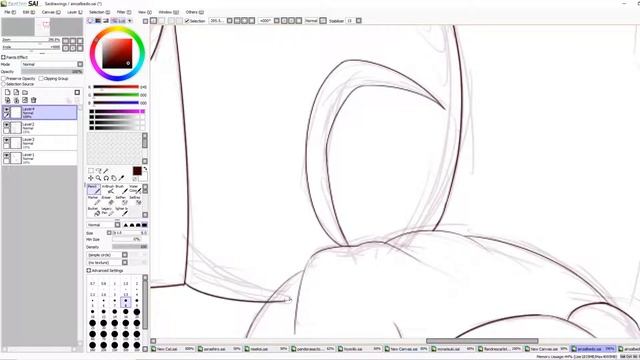Create a new normal layer

7,92
